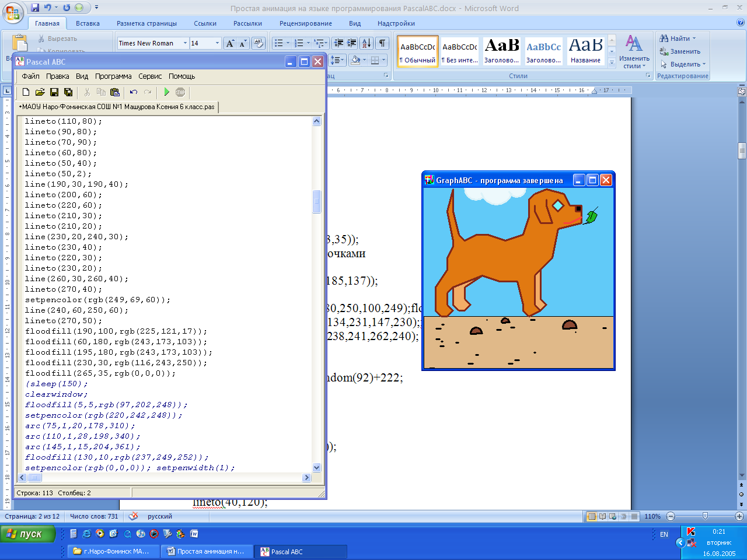Click the Clear Formatting icon in Word ribbon

coord(259,43)
